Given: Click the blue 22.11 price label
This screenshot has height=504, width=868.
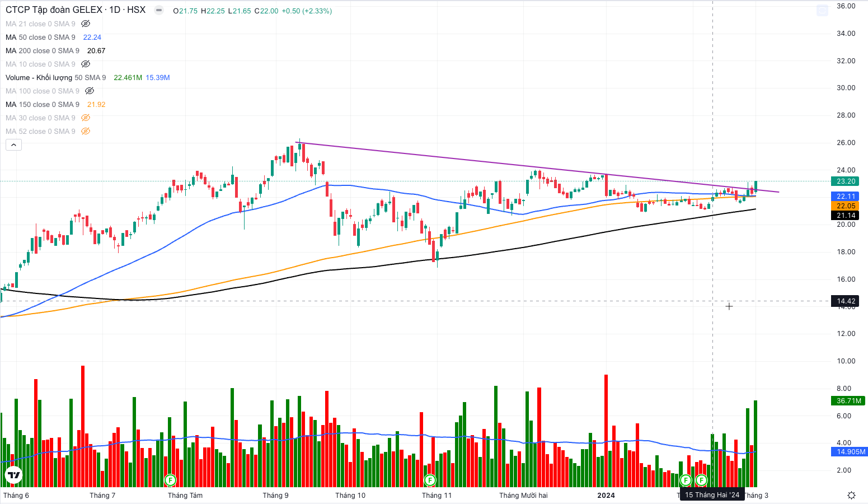Looking at the screenshot, I should coord(846,196).
